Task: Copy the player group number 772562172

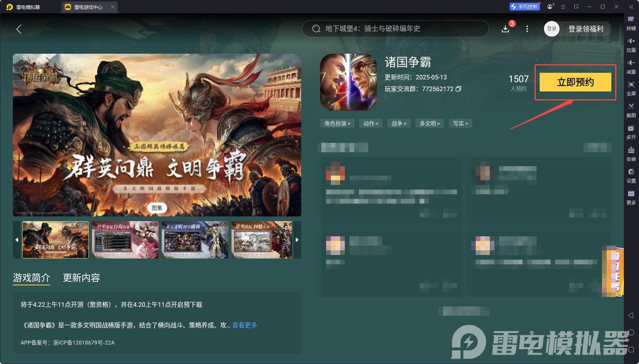Action: click(x=459, y=89)
